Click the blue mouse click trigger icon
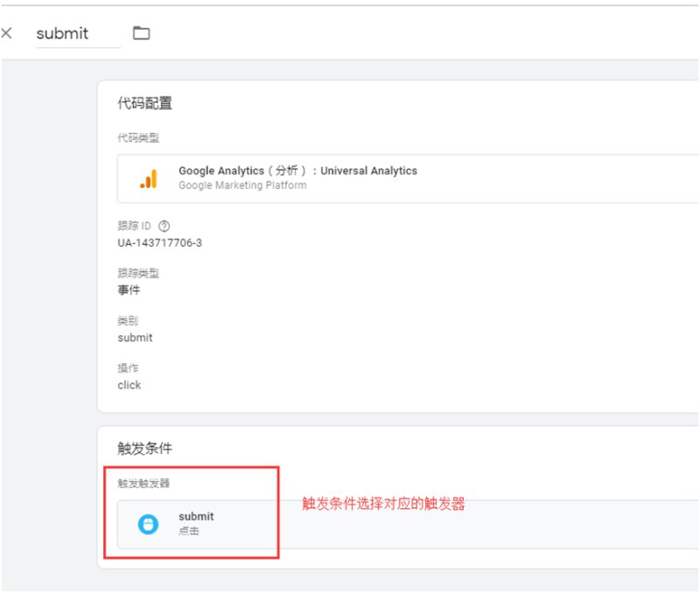The image size is (700, 593). coord(148,524)
